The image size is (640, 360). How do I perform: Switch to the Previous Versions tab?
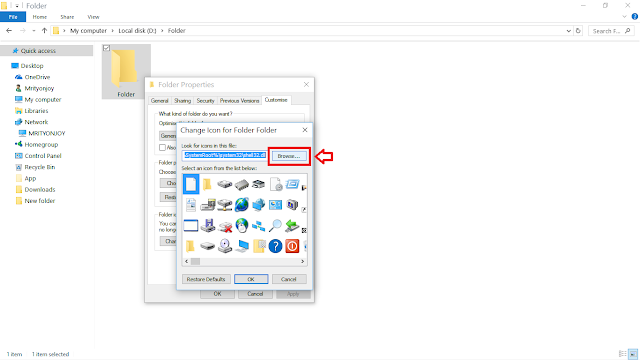pyautogui.click(x=240, y=100)
